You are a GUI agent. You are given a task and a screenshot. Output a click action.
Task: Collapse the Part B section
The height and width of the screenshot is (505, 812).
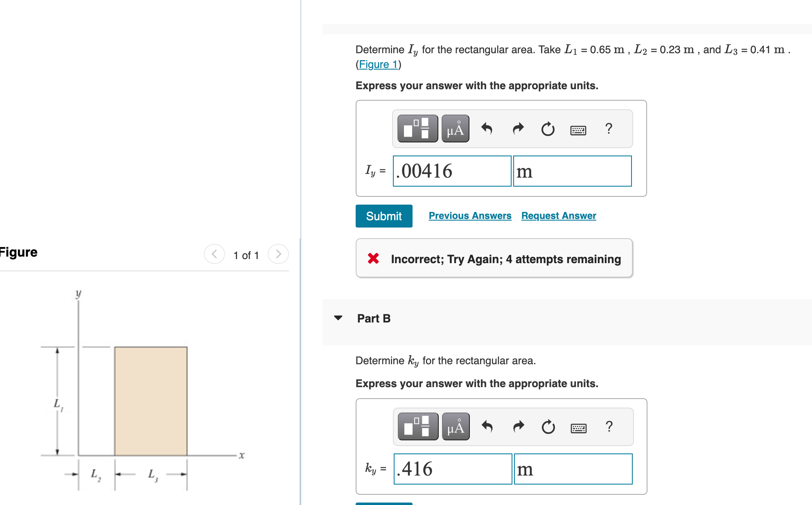pyautogui.click(x=338, y=318)
